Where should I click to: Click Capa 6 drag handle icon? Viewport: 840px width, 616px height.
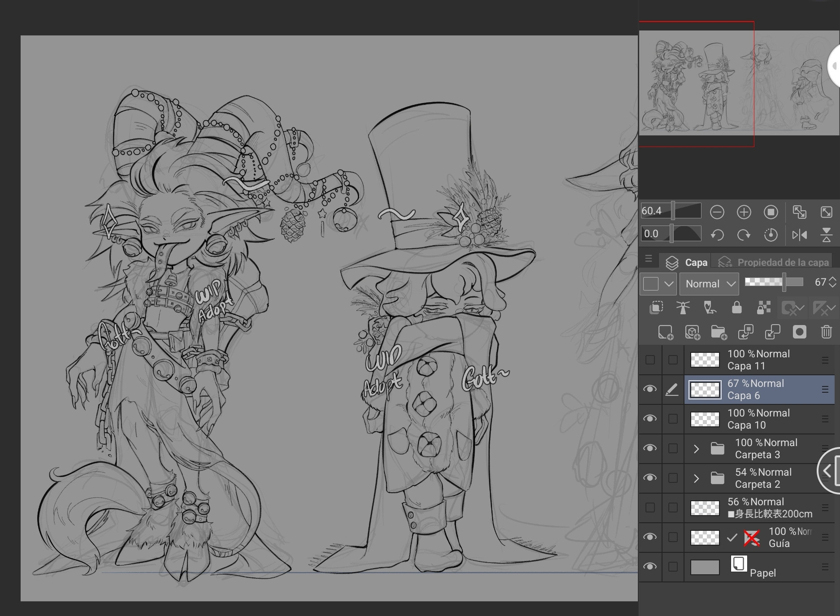(x=825, y=389)
